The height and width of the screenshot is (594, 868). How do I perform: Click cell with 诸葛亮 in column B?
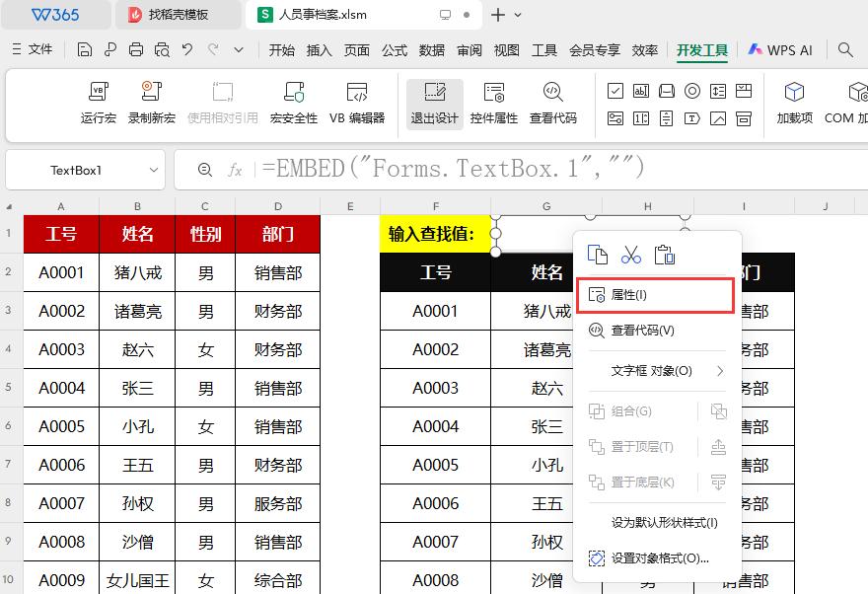137,311
